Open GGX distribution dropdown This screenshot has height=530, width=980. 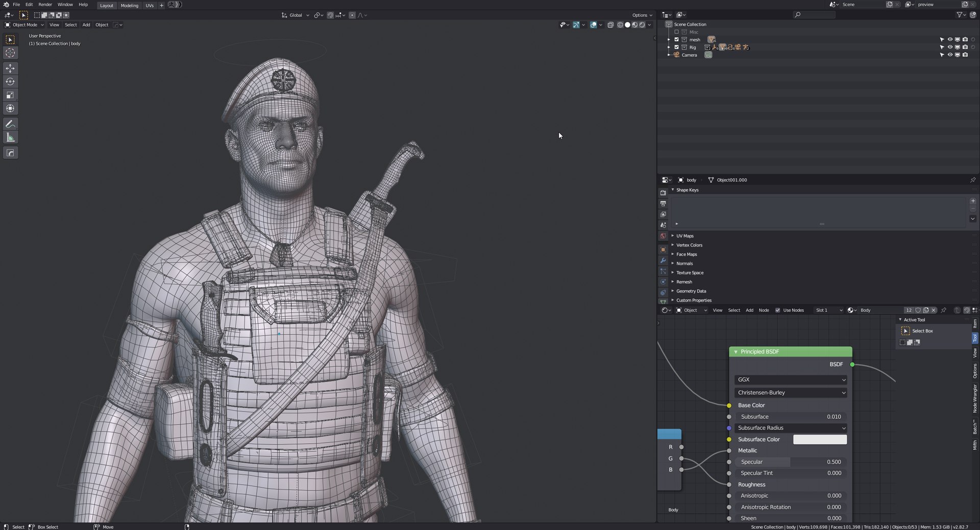tap(791, 380)
